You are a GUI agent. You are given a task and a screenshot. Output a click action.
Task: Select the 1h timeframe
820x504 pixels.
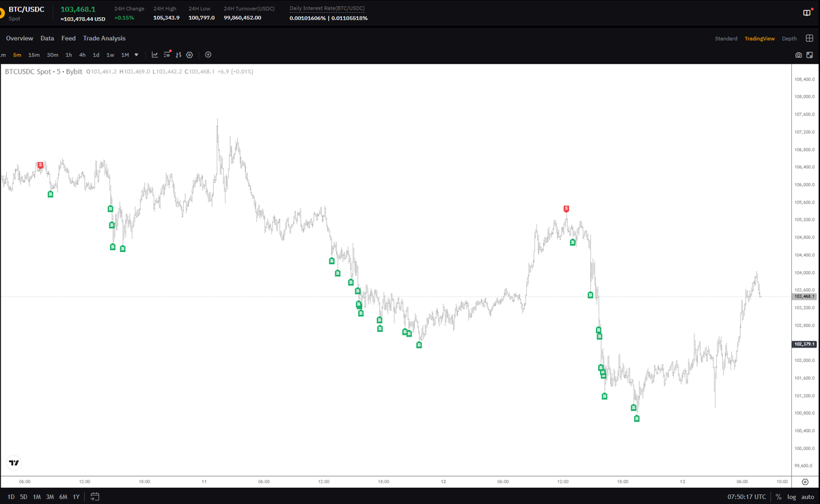(68, 55)
